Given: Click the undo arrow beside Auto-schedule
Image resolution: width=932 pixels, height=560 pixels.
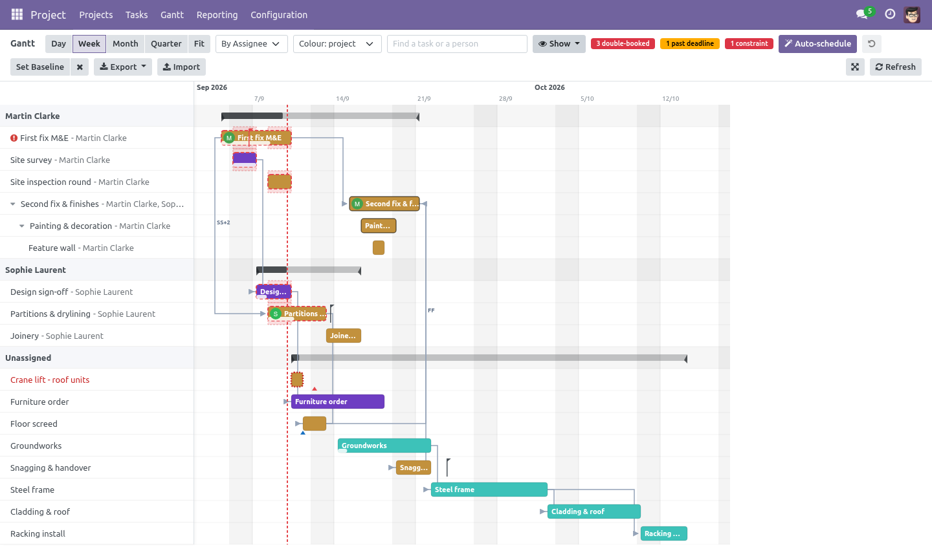Looking at the screenshot, I should tap(872, 44).
